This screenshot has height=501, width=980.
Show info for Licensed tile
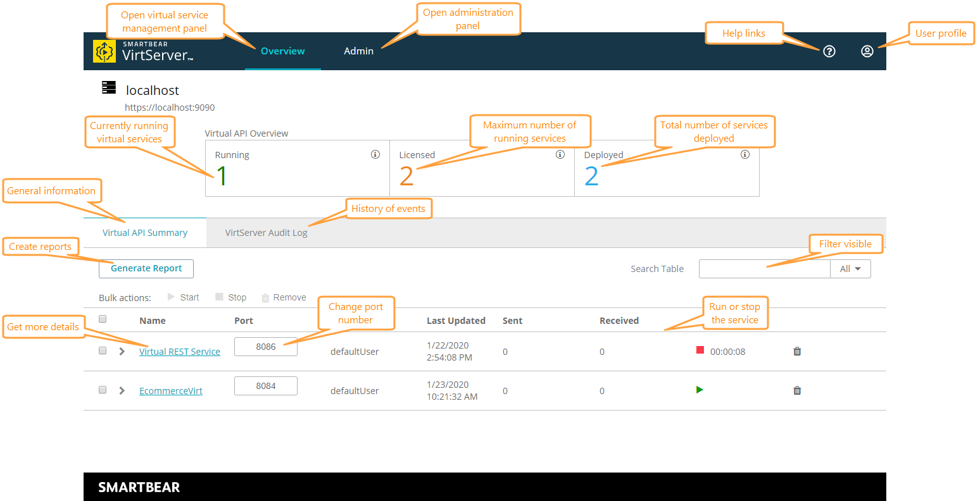(560, 154)
